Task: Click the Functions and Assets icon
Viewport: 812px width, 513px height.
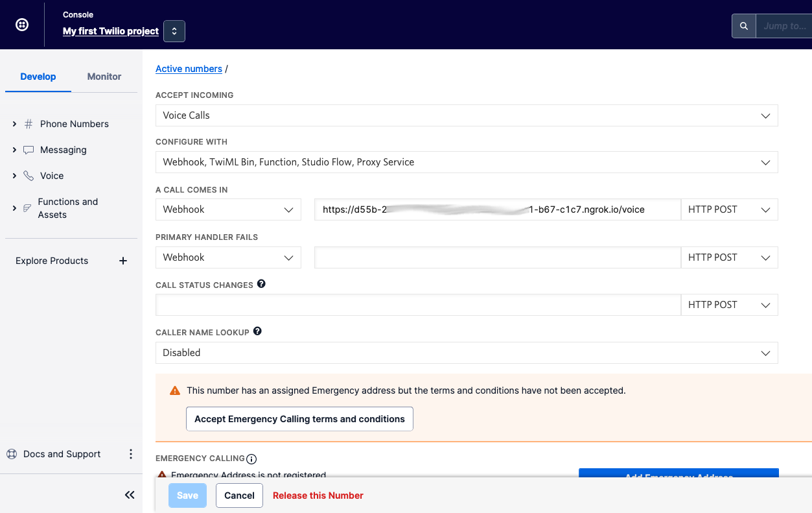Action: (27, 208)
